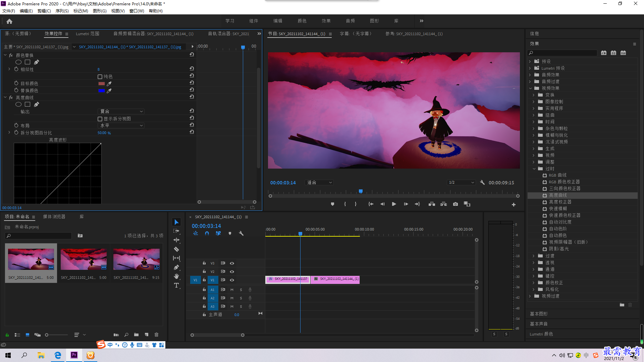
Task: Expand the 预设 effects folder
Action: click(530, 61)
